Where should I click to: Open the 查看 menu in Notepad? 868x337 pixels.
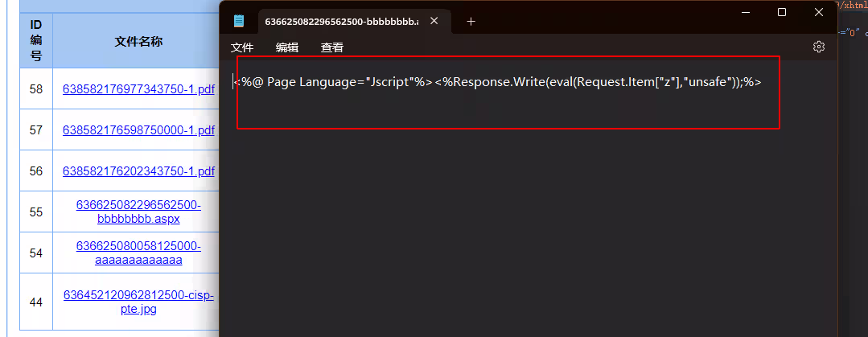click(331, 47)
